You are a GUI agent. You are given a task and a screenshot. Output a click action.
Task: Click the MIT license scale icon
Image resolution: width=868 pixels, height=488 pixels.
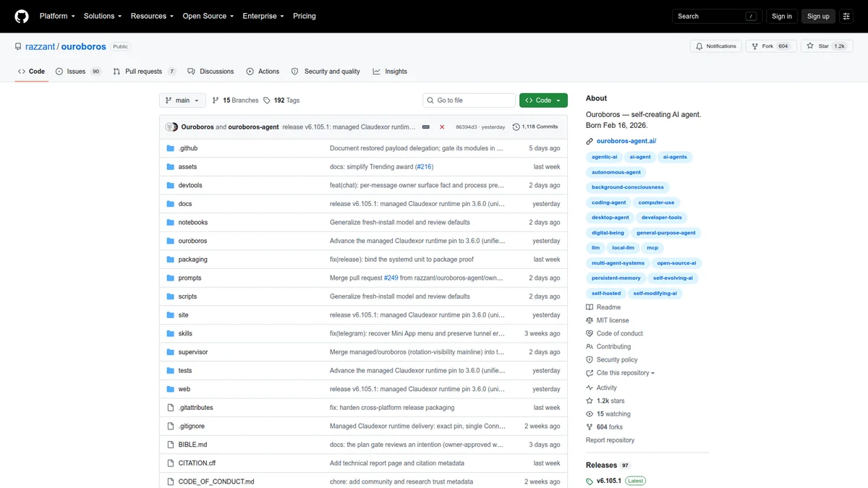[x=590, y=320]
